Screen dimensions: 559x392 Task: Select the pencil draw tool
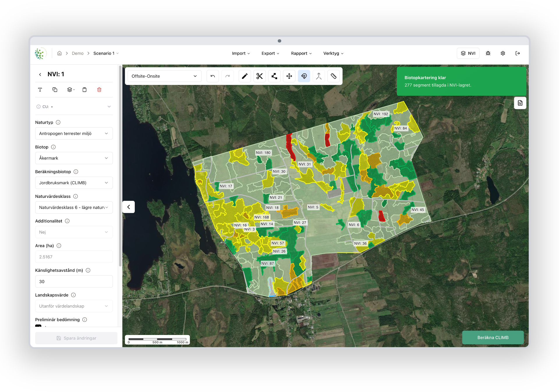[245, 76]
